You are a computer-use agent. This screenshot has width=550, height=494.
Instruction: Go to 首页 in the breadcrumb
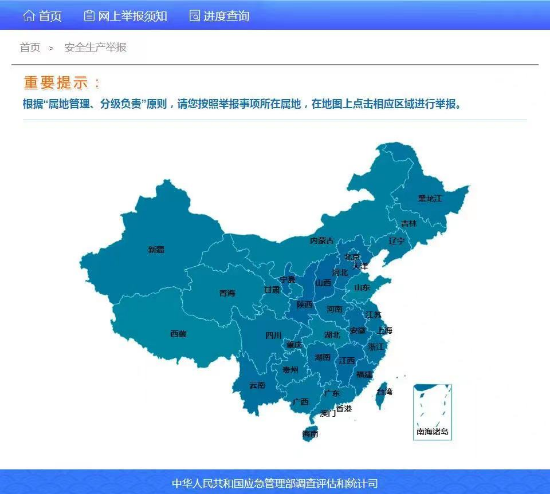[x=30, y=47]
